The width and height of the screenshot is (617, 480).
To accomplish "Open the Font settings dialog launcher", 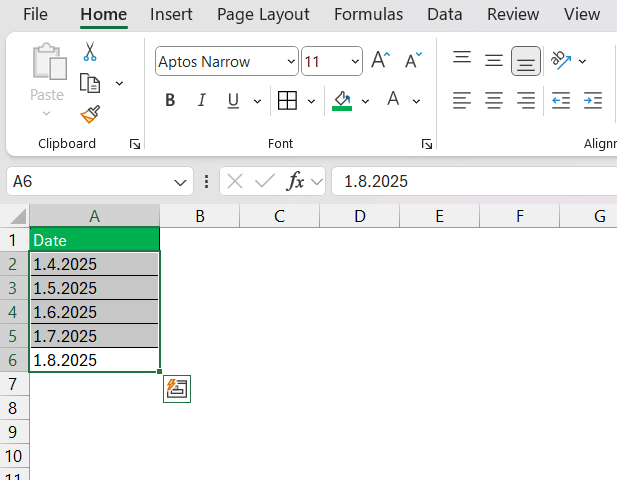I will [427, 144].
